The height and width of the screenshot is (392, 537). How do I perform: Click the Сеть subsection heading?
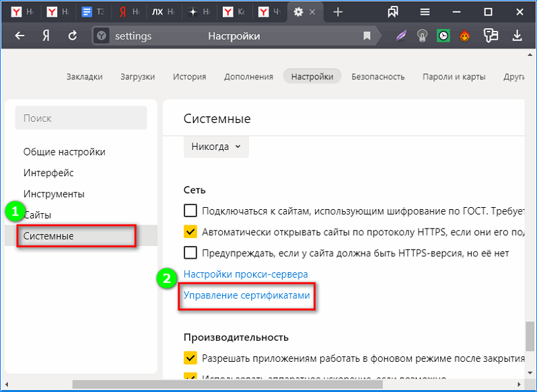[x=194, y=190]
